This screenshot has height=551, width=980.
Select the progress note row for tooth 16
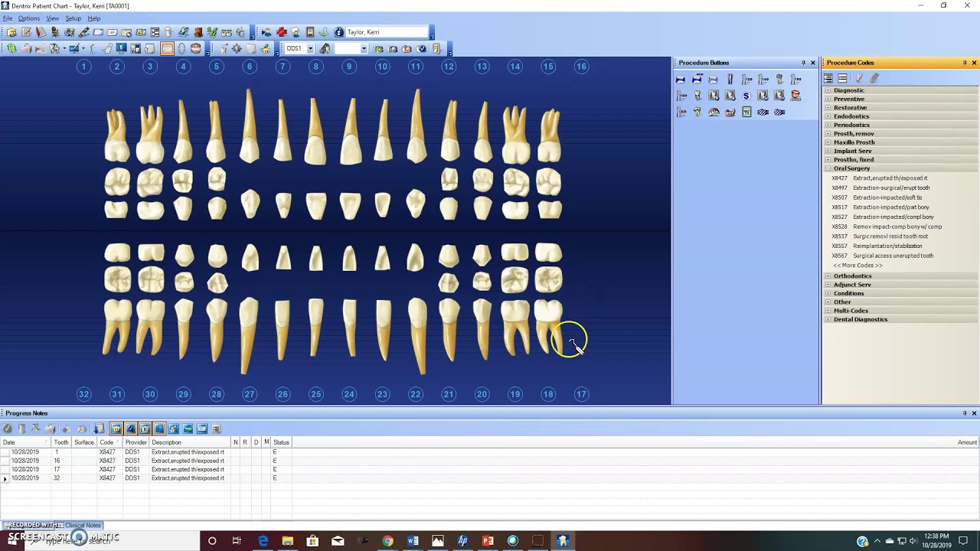(490, 461)
